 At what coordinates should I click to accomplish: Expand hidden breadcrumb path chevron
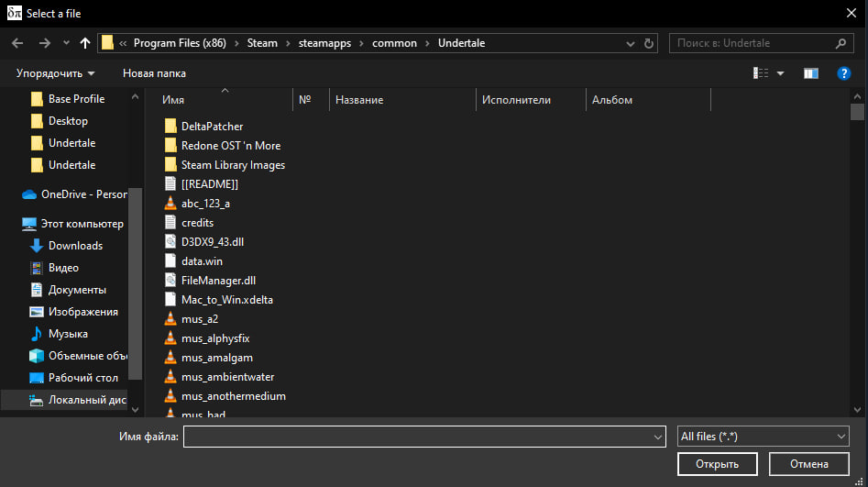122,43
